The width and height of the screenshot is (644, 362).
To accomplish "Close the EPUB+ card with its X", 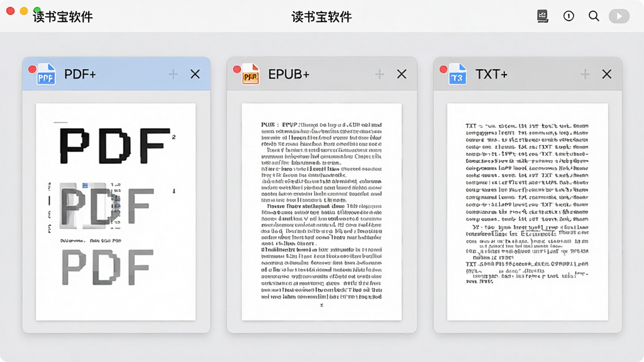I will coord(402,74).
